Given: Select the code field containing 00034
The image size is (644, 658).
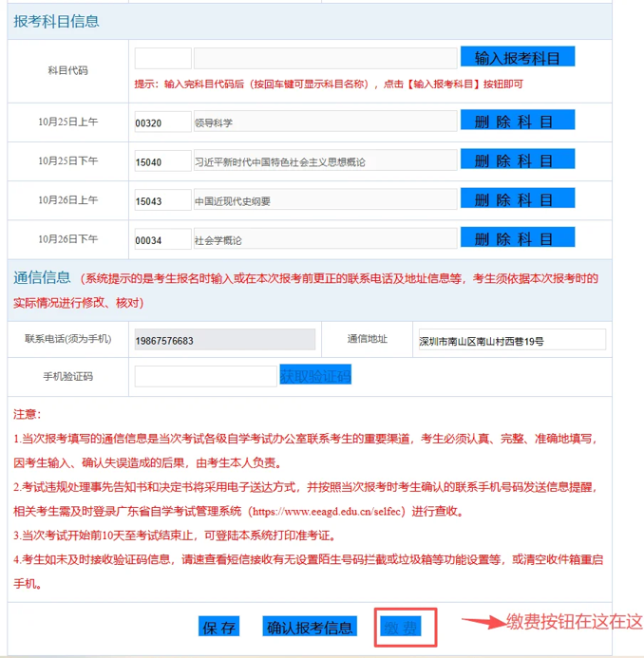Looking at the screenshot, I should pos(163,239).
